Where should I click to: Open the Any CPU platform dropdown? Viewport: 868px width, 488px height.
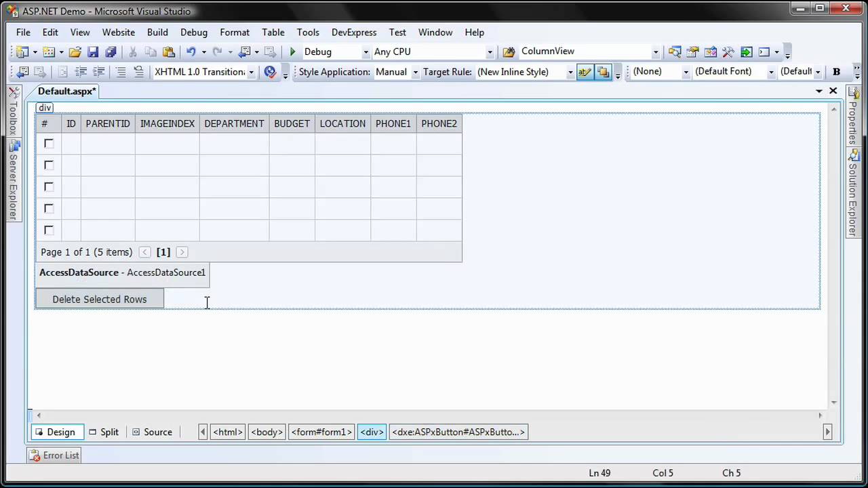(x=490, y=52)
